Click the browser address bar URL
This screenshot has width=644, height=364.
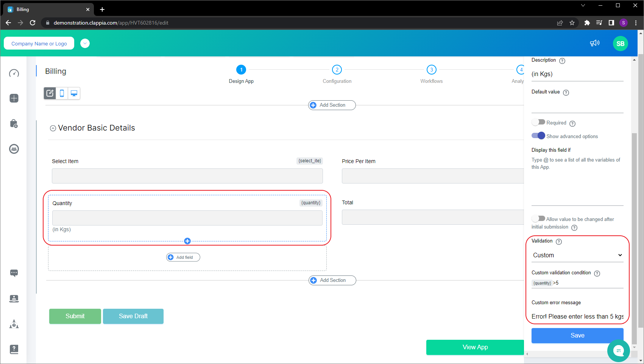coord(111,23)
